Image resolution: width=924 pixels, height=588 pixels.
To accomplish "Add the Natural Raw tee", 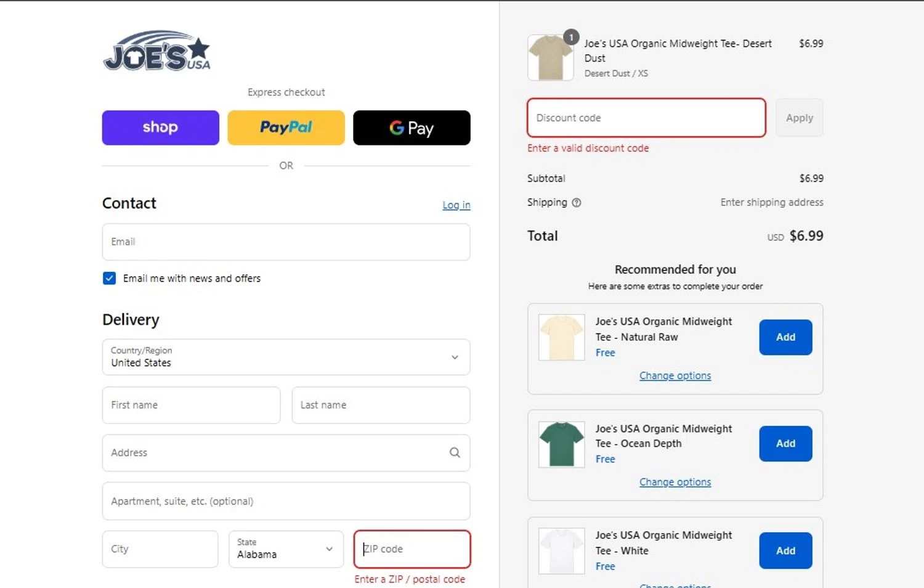I will click(x=785, y=337).
